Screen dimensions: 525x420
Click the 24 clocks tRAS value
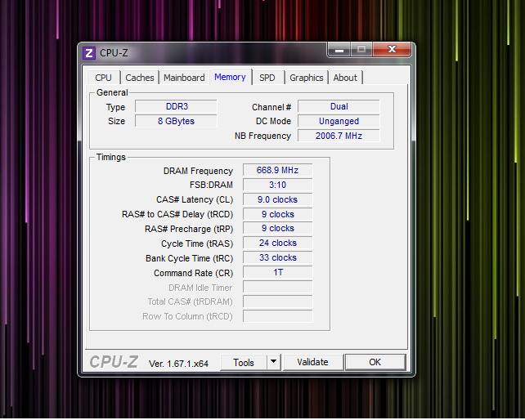(x=277, y=243)
